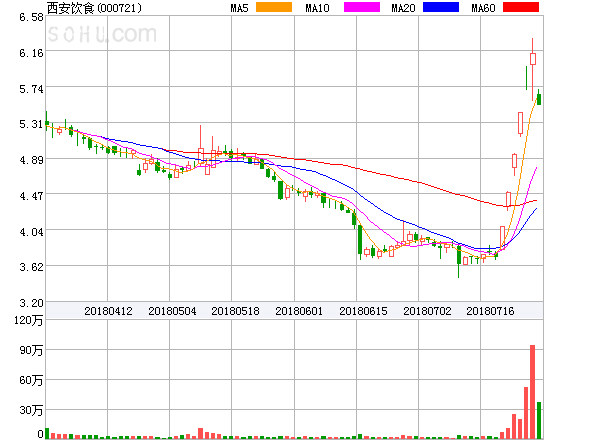
Task: Click the 20180412 date label
Action: point(108,311)
